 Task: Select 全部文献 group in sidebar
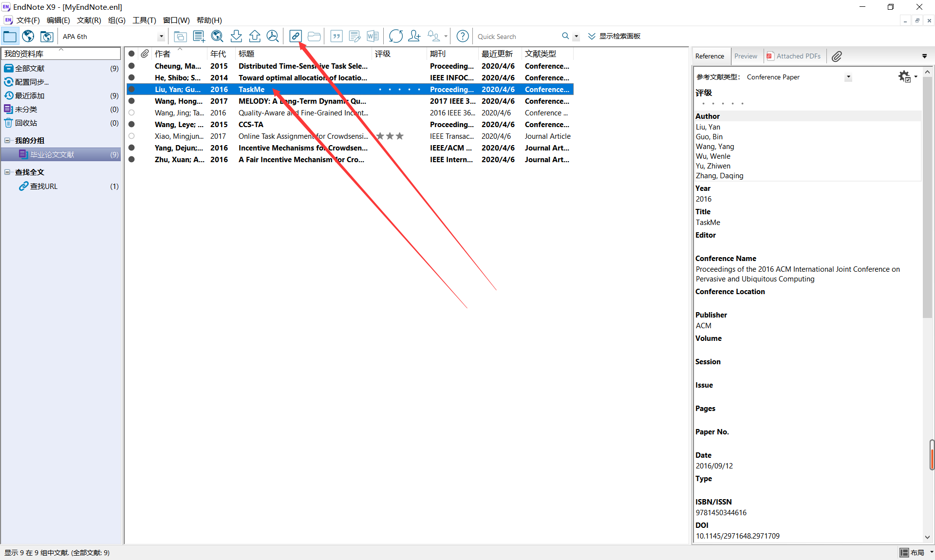tap(61, 68)
